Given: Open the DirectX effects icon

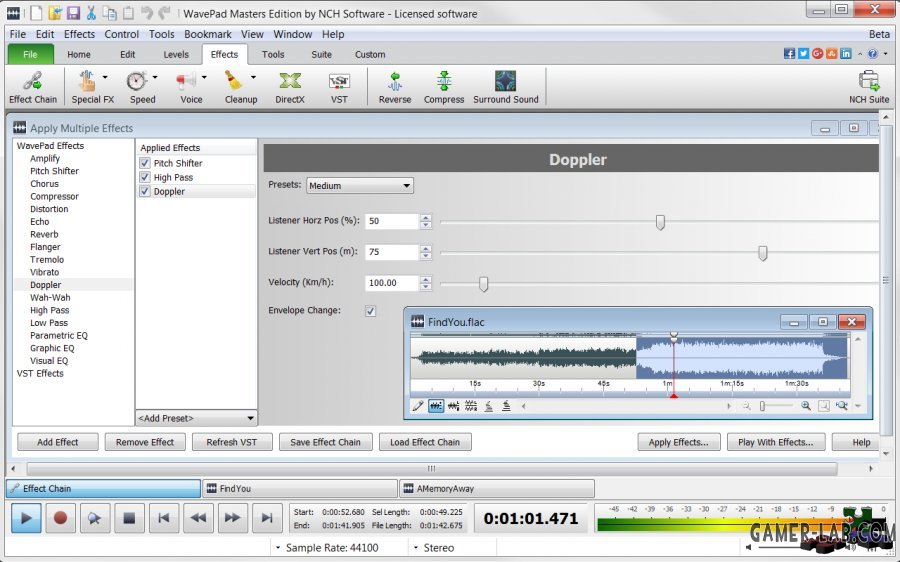Looking at the screenshot, I should (x=290, y=81).
